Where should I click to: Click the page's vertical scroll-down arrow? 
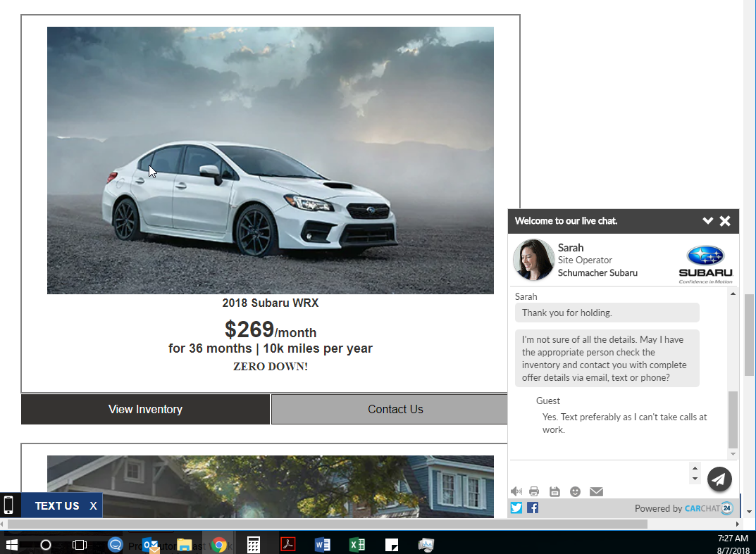pos(749,512)
